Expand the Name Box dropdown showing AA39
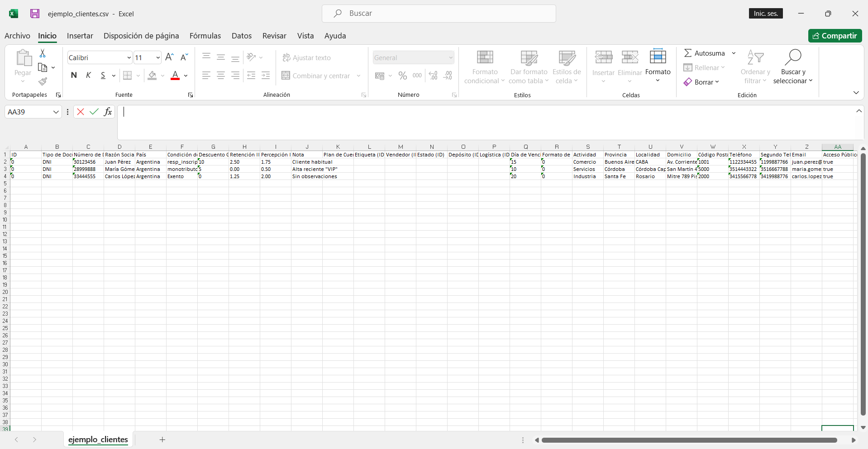The image size is (868, 449). pos(56,112)
